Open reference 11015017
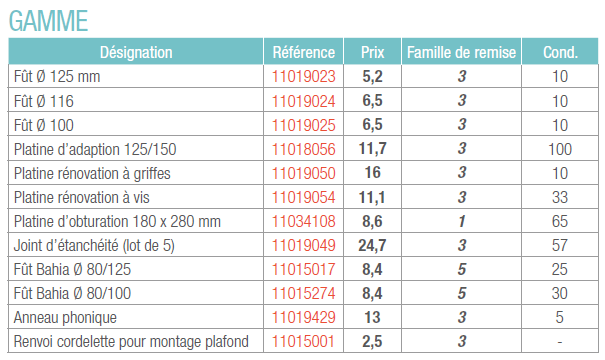The image size is (605, 360). (x=304, y=269)
